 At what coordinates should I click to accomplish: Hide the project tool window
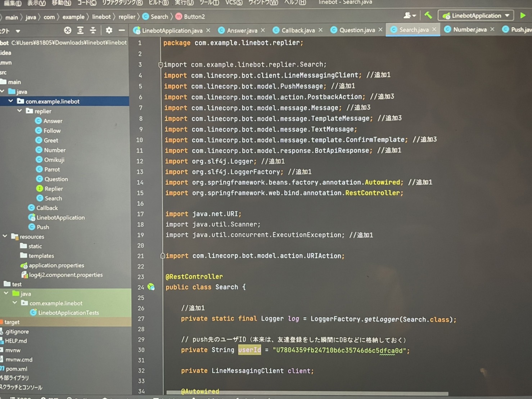coord(122,31)
